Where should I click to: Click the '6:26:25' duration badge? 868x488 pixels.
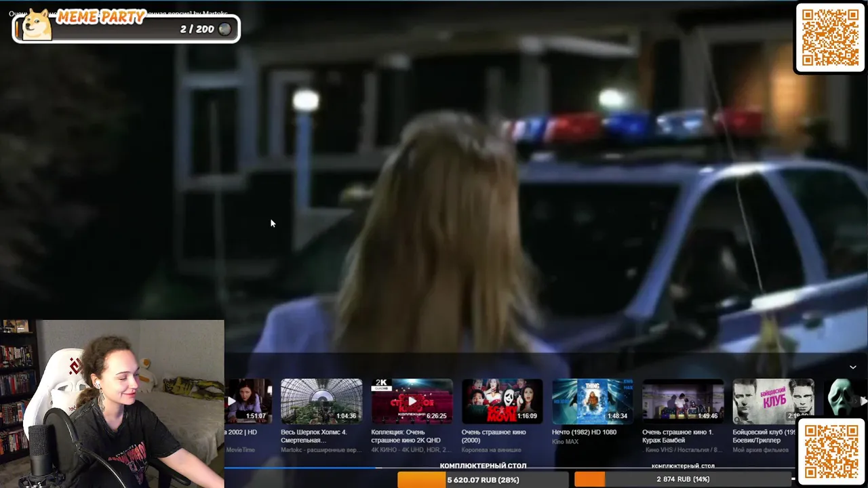click(x=437, y=416)
